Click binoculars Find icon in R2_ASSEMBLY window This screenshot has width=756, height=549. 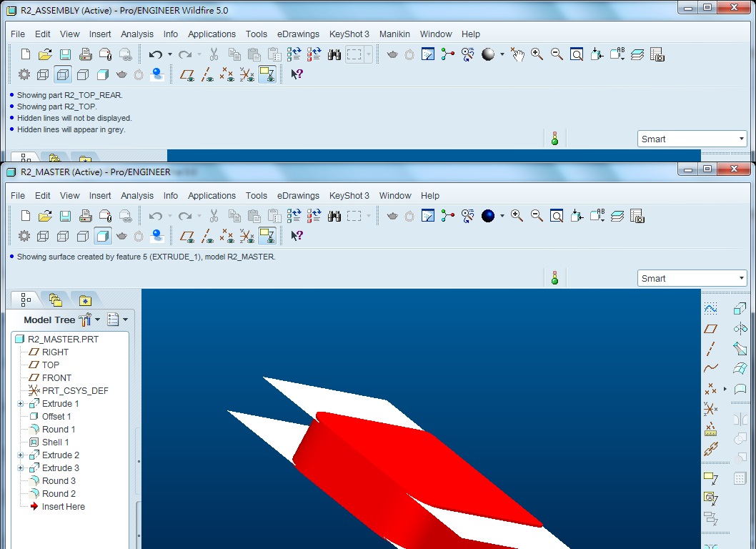(334, 54)
